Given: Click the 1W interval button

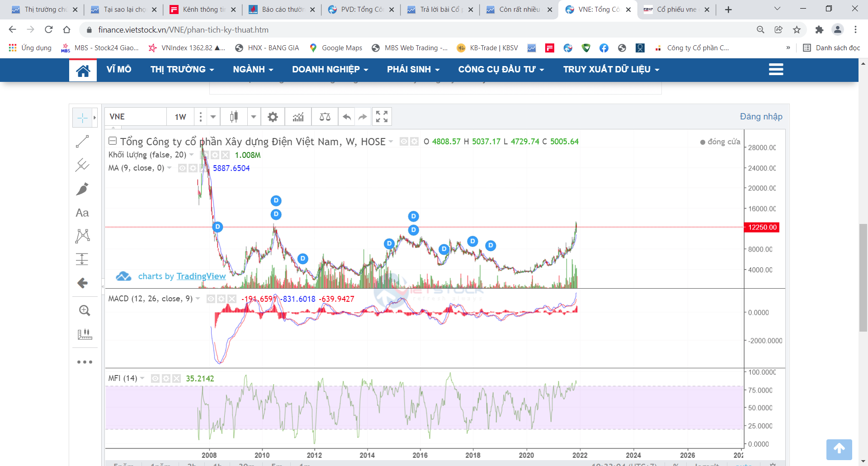Looking at the screenshot, I should point(180,117).
